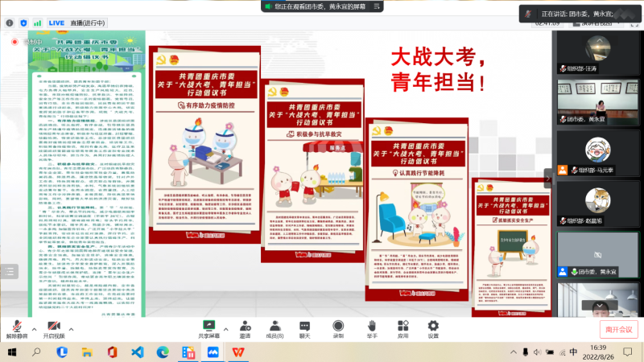Open the 应用 apps menu

point(403,330)
